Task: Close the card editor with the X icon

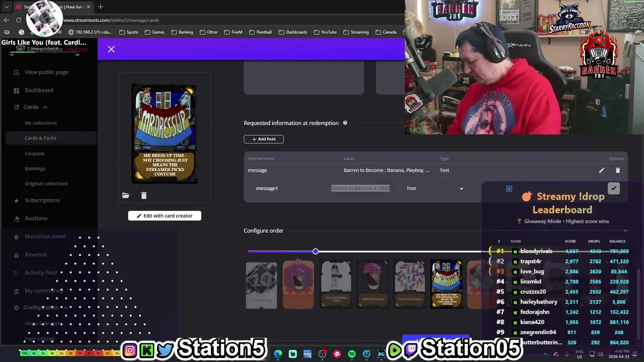Action: click(x=111, y=49)
